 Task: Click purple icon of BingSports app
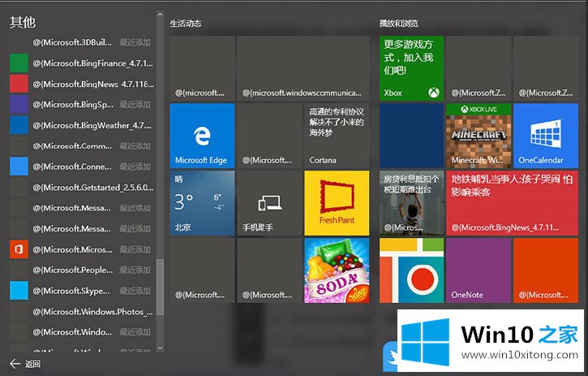(19, 104)
